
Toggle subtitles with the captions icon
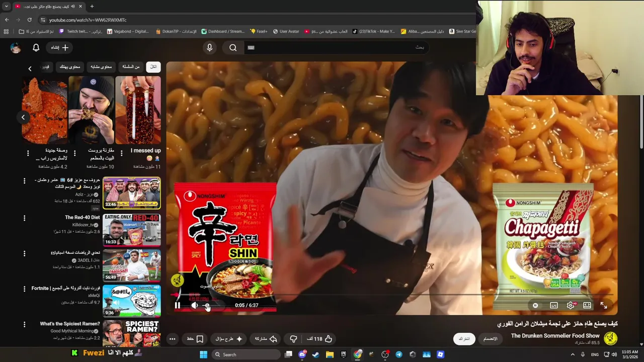point(553,305)
